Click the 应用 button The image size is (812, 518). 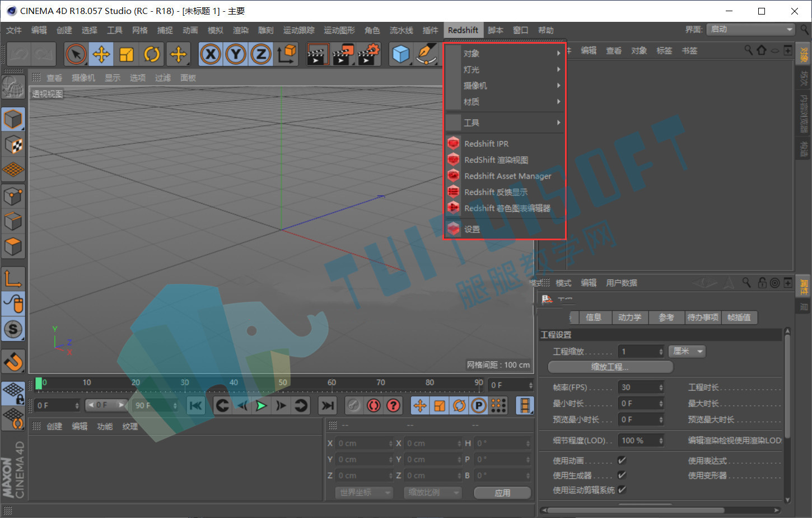click(502, 493)
